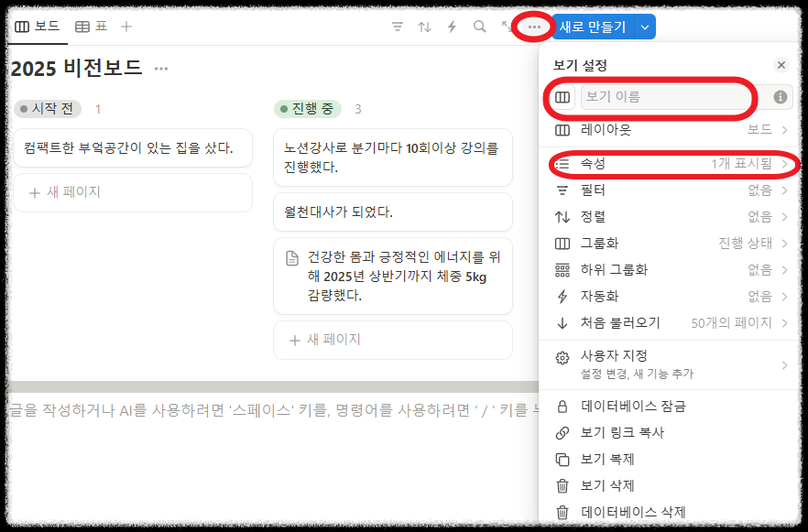The width and height of the screenshot is (808, 532).
Task: Click the board layout icon beside 보기 이름
Action: coord(562,97)
